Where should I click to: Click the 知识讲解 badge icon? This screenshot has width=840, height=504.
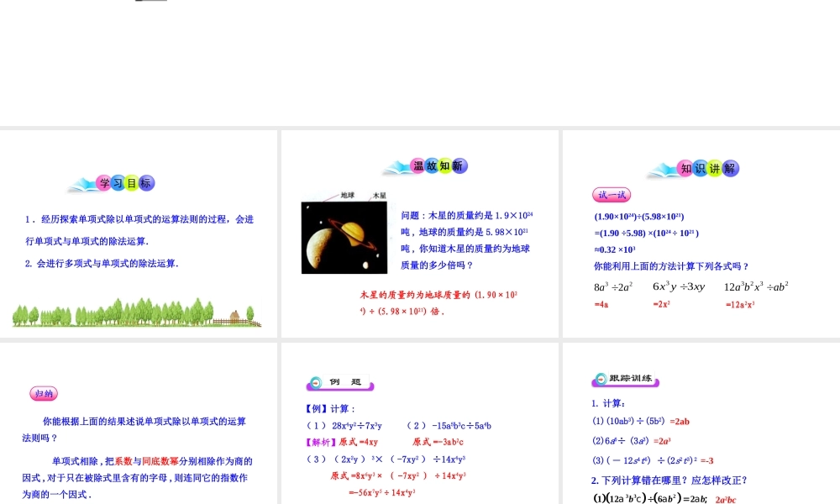pos(708,169)
